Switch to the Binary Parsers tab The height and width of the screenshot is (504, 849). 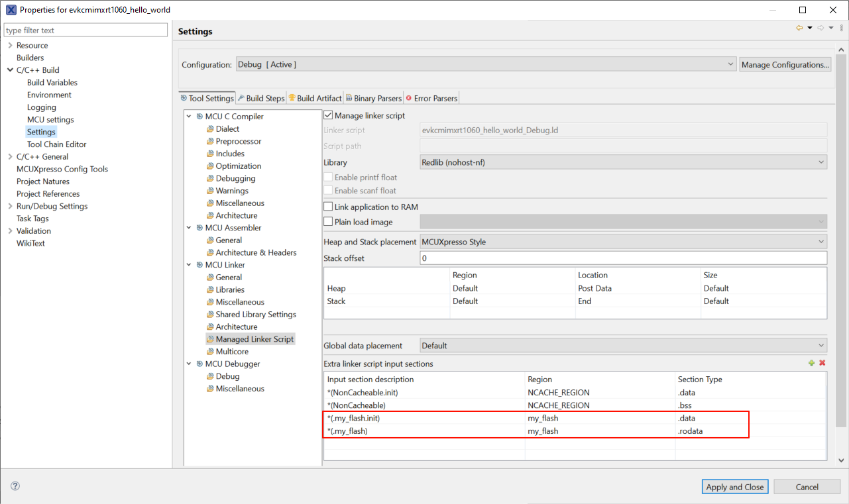click(374, 98)
